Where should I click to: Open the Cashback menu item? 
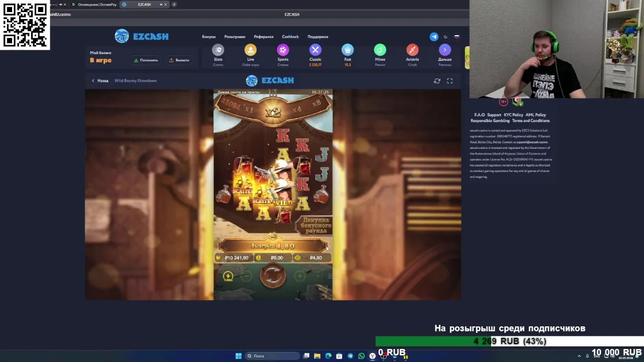point(290,37)
